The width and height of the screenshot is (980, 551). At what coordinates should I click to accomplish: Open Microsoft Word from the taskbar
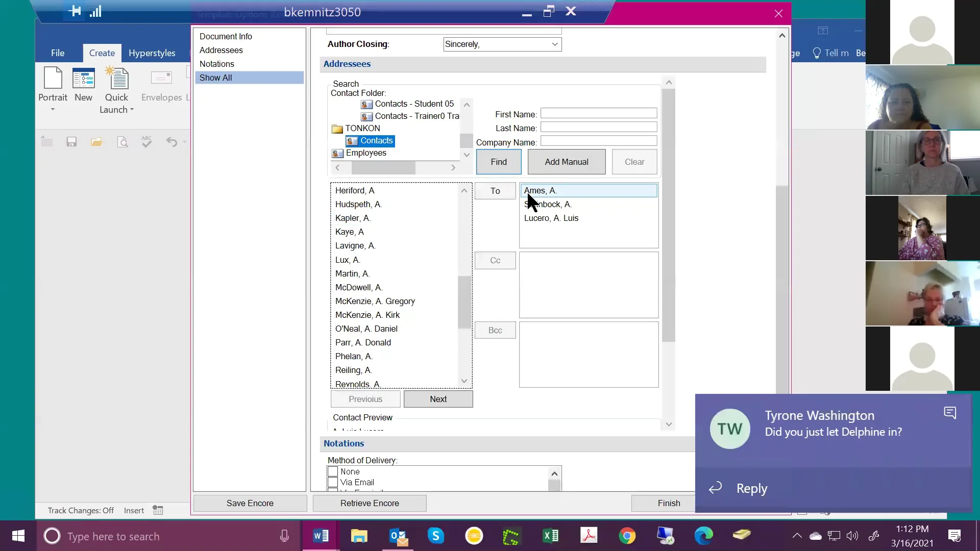tap(321, 536)
